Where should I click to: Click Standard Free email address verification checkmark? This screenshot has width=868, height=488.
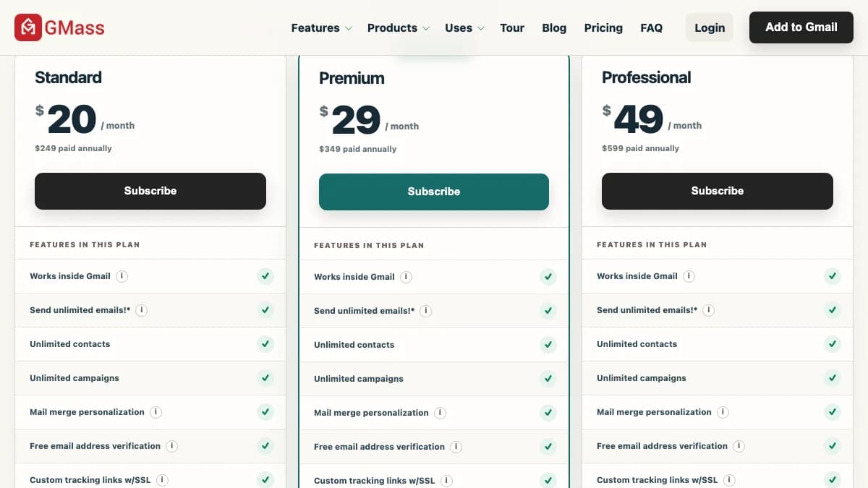point(265,446)
